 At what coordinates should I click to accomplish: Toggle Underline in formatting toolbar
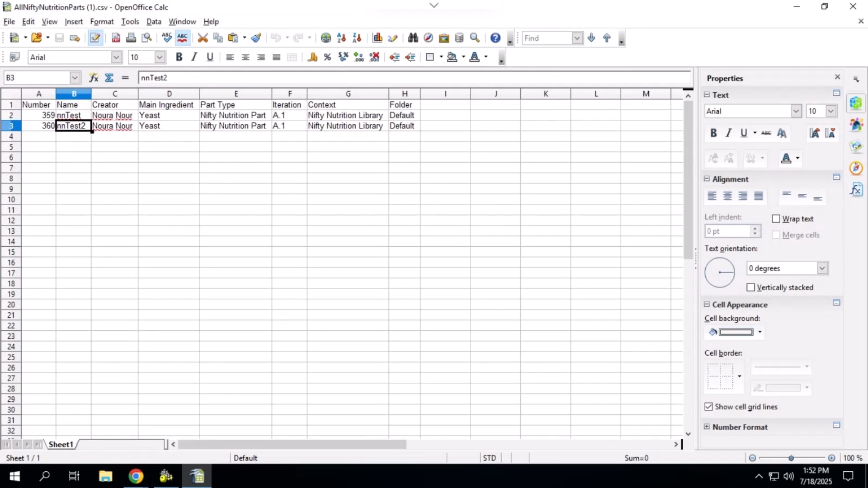tap(210, 57)
